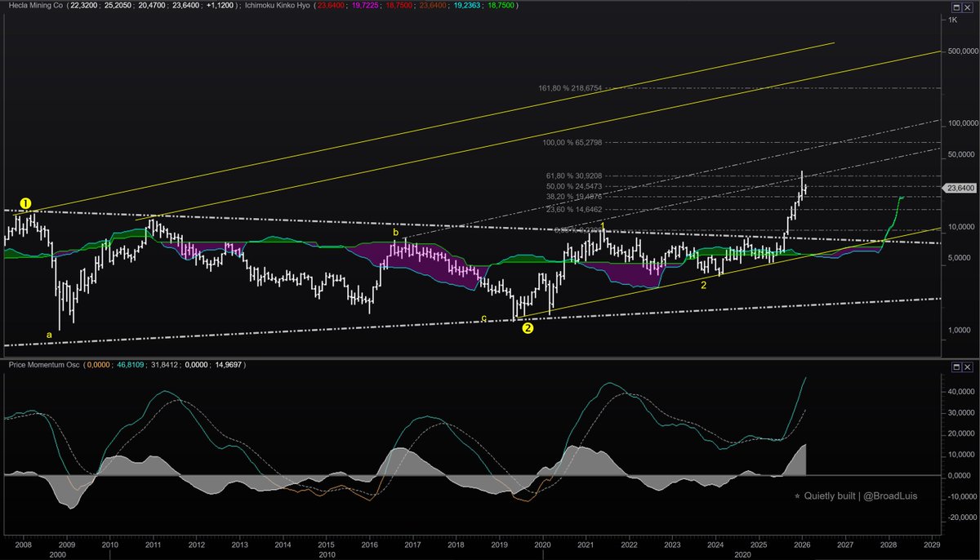Screen dimensions: 980x560
Task: Select the circled wave 2 marker
Action: pyautogui.click(x=528, y=328)
